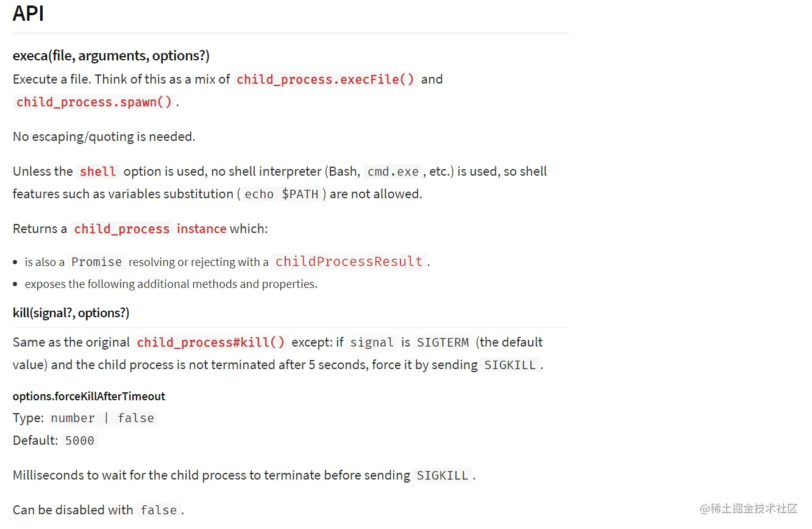This screenshot has height=529, width=812.
Task: Click the kill(signal?, options?) heading
Action: pyautogui.click(x=71, y=313)
